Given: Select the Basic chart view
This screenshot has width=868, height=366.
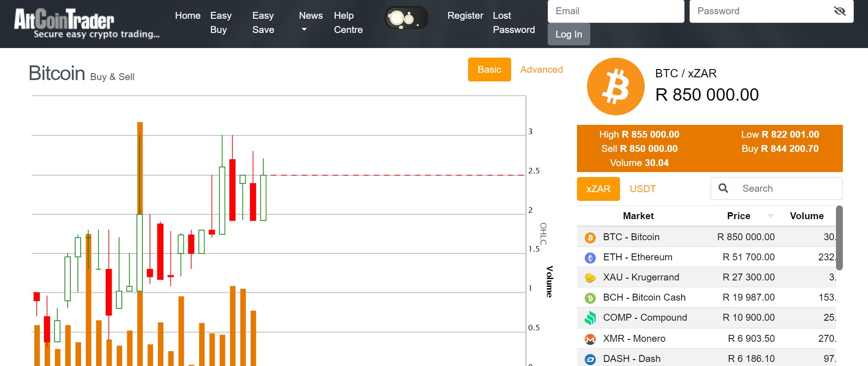Looking at the screenshot, I should click(x=489, y=70).
